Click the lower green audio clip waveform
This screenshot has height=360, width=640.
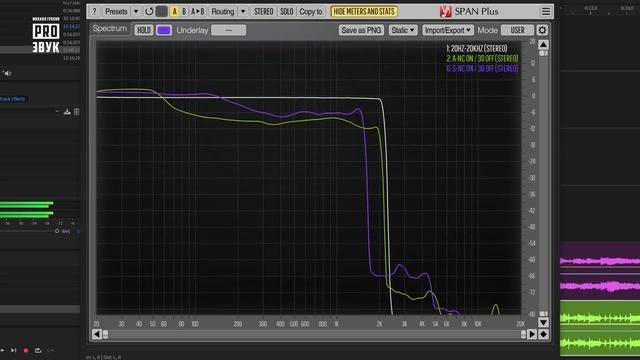[600, 344]
